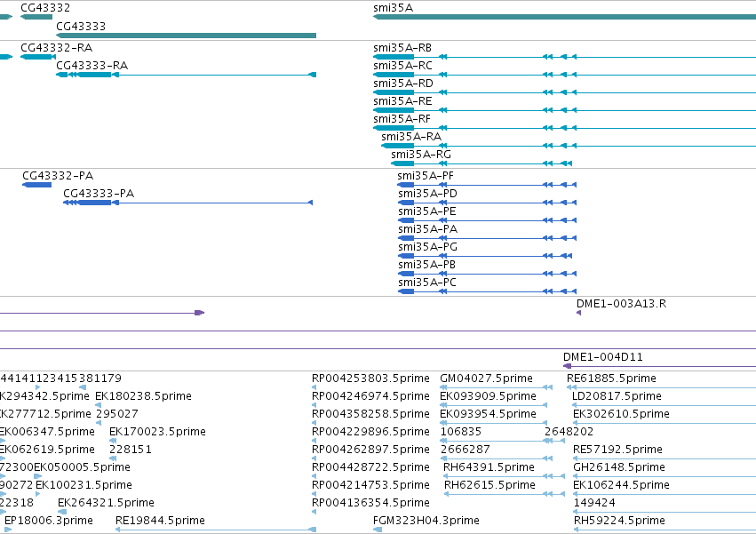The width and height of the screenshot is (756, 534).
Task: Choose transcript smi35A-RE
Action: point(402,101)
